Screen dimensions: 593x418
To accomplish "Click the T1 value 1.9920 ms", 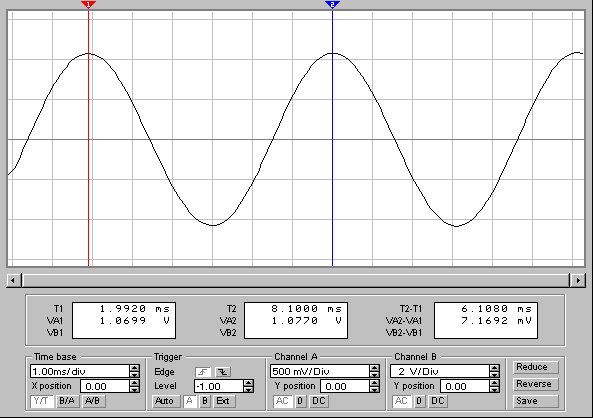I will pos(135,309).
